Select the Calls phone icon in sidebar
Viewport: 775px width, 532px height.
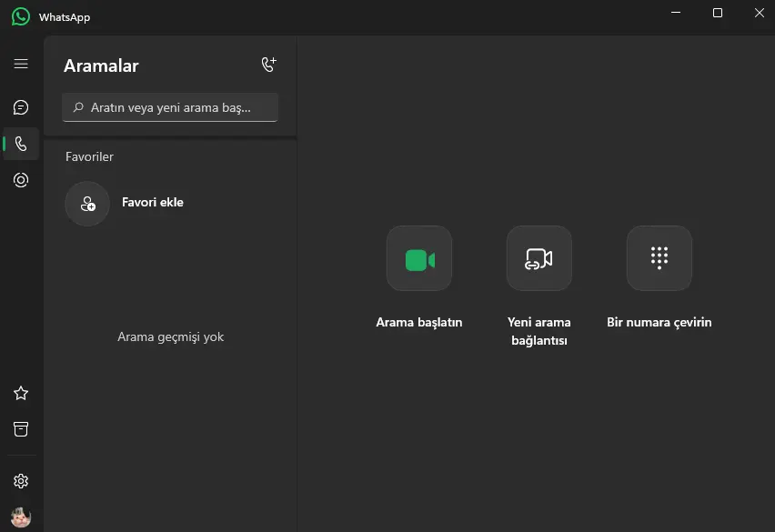(x=21, y=144)
